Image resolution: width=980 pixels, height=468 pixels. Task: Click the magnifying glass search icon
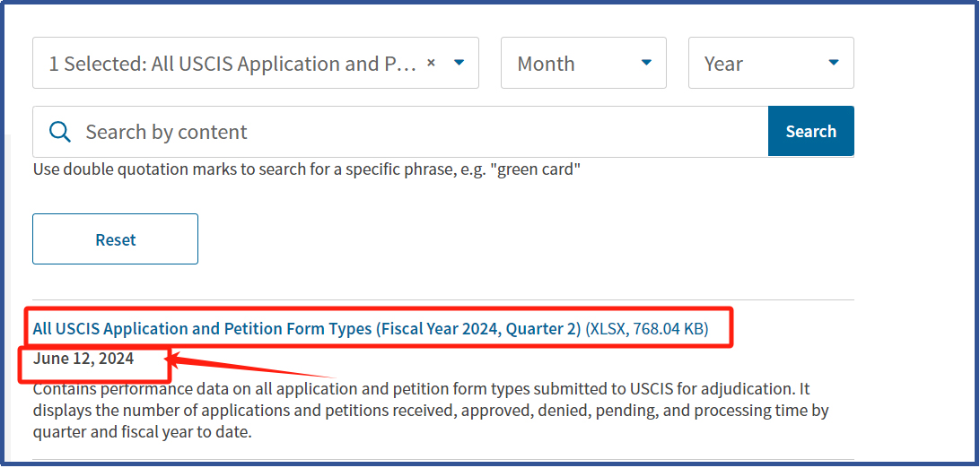60,132
